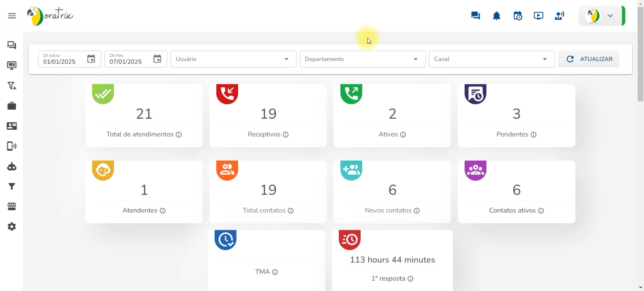This screenshot has width=644, height=291.
Task: Open the contact card sidebar icon
Action: click(12, 126)
